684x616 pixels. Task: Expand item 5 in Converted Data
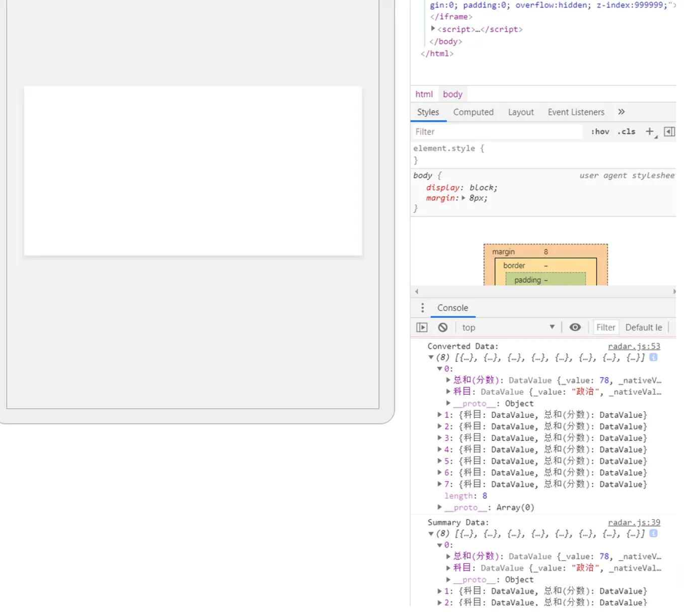coord(439,461)
